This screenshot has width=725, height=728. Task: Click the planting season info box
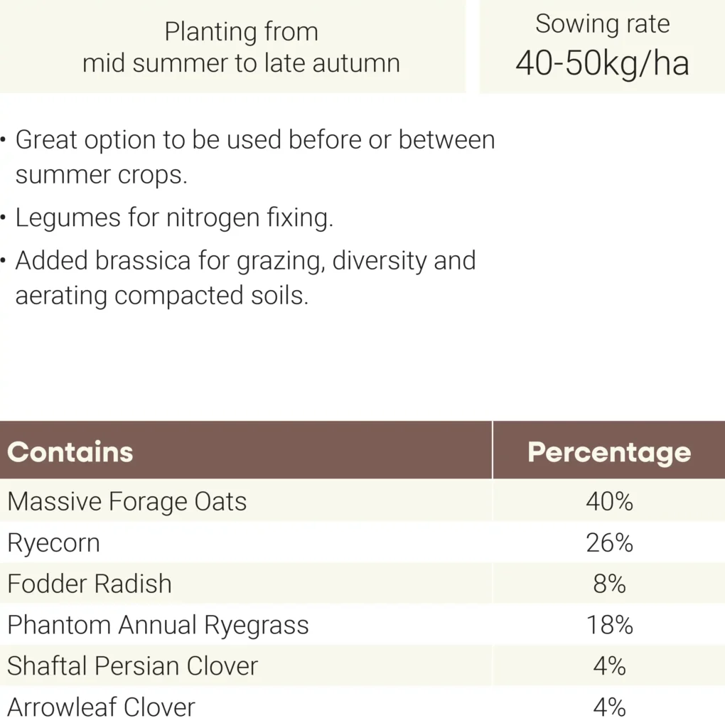click(x=241, y=47)
